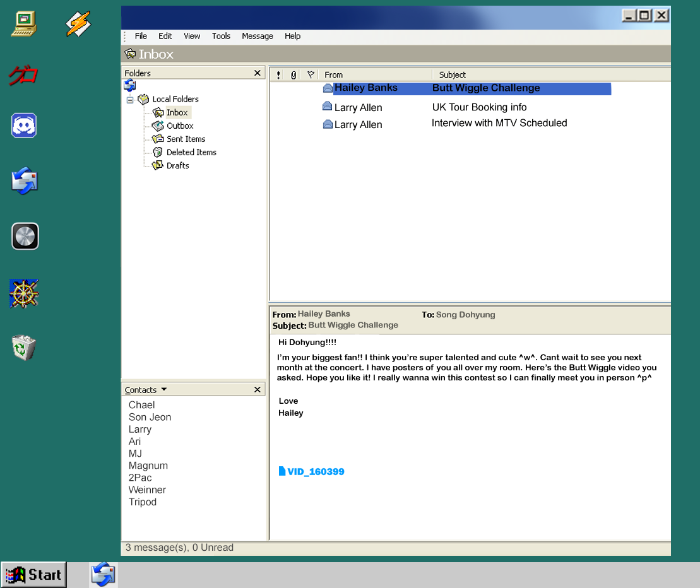
Task: Open the ship wheel desktop icon
Action: coord(24,293)
